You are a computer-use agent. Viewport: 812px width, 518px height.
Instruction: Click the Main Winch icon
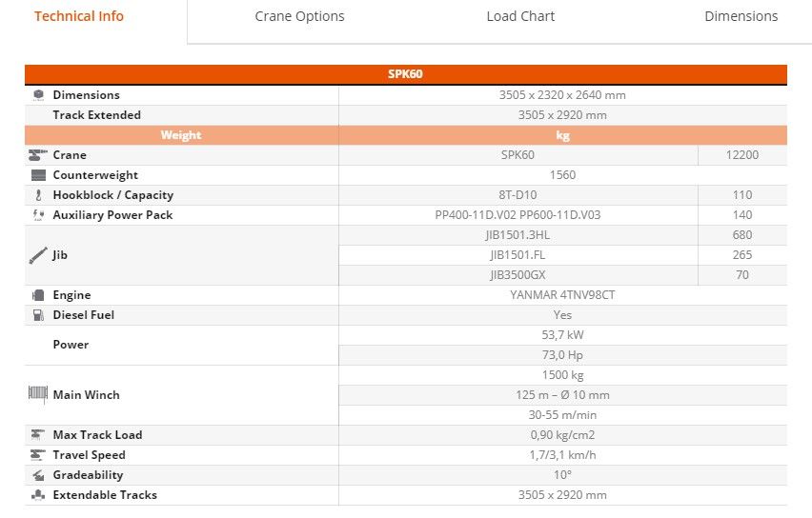coord(38,394)
